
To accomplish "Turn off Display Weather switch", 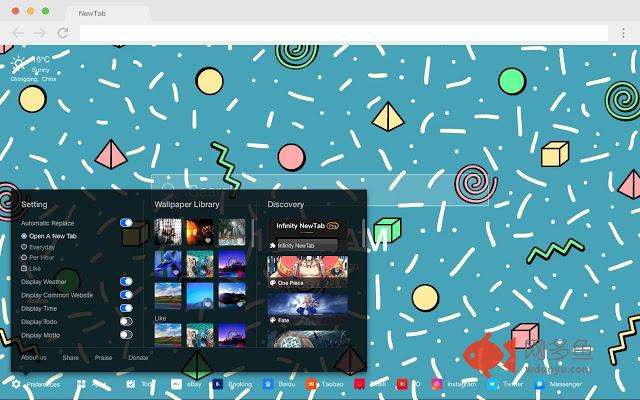I will [126, 283].
